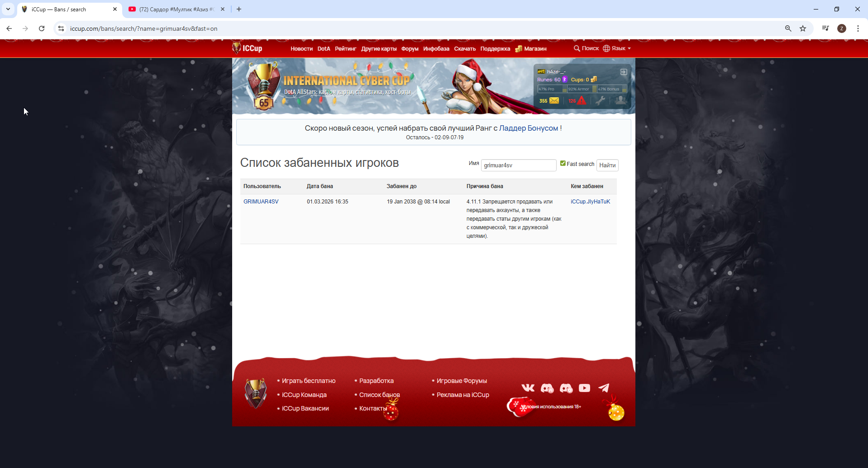868x468 pixels.
Task: Open the h4ze-_- profile name
Action: tap(556, 71)
